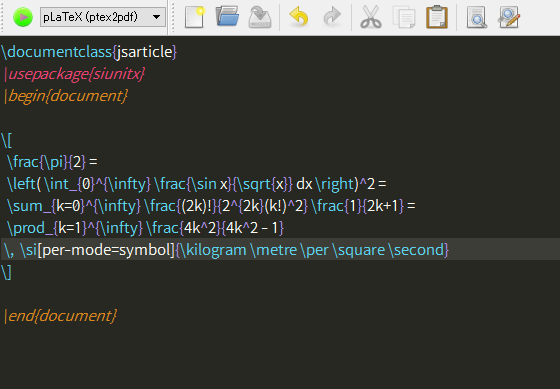Run typeset with the green play button
The width and height of the screenshot is (560, 389).
pos(23,17)
